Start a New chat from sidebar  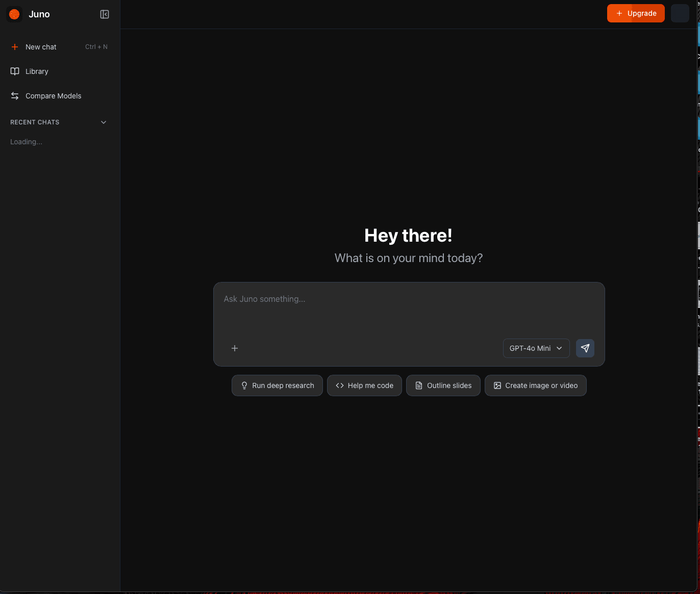click(x=59, y=47)
